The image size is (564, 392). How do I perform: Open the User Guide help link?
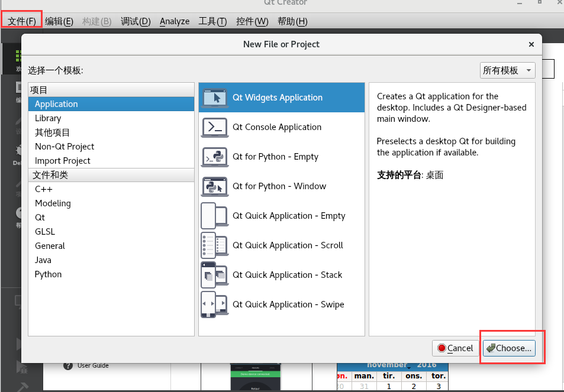pos(92,365)
